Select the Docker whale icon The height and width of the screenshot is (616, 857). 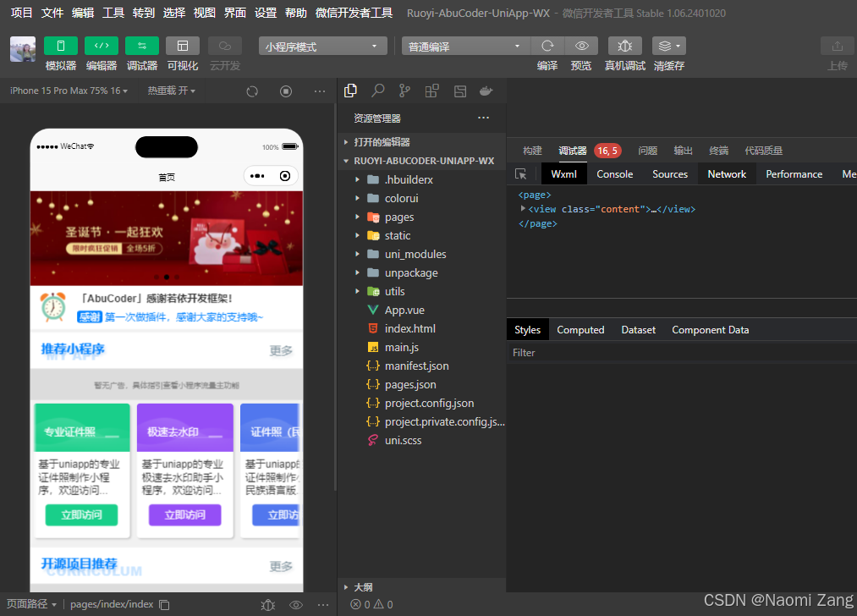[x=486, y=91]
